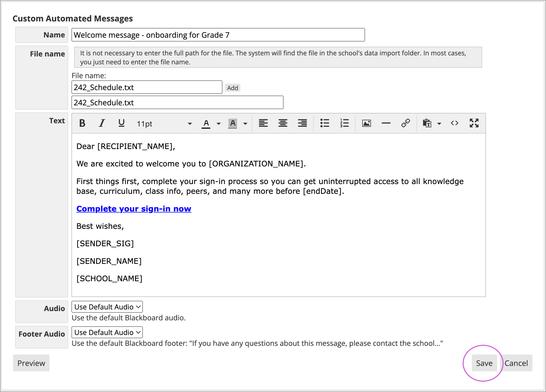Image resolution: width=546 pixels, height=392 pixels.
Task: Click the file path help note
Action: (x=278, y=57)
